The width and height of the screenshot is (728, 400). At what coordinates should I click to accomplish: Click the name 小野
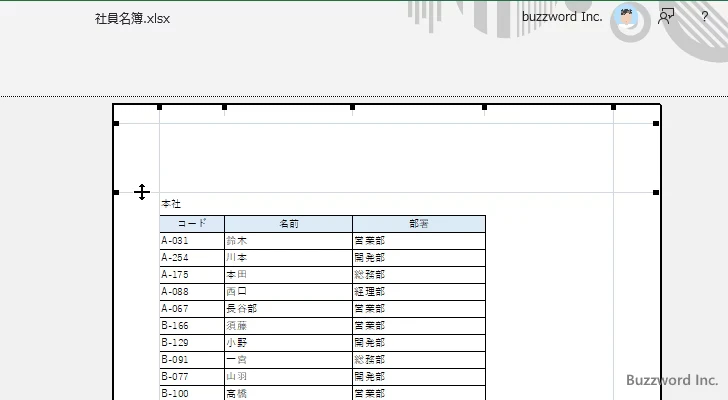(236, 343)
